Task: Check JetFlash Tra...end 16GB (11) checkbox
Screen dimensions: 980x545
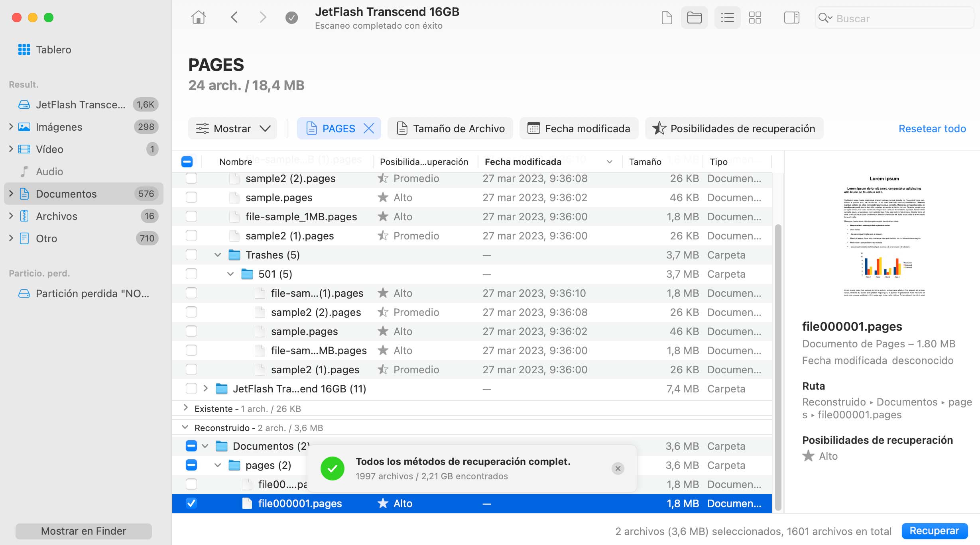Action: pos(191,389)
